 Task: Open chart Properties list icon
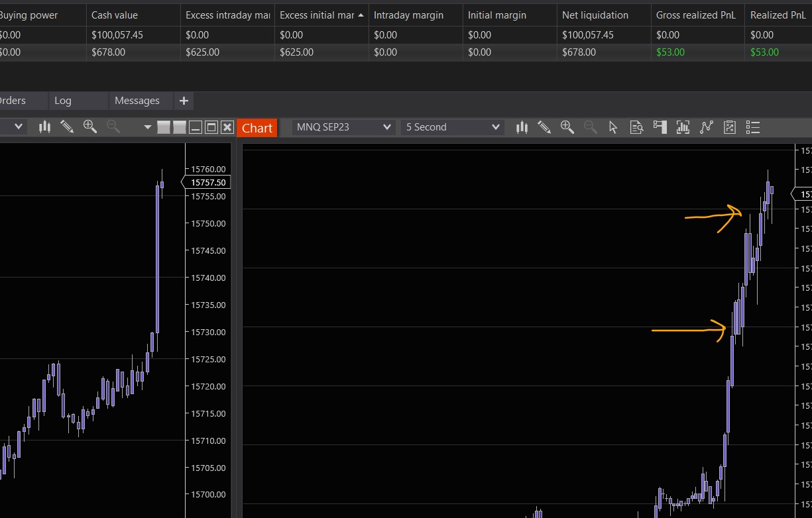pyautogui.click(x=752, y=127)
